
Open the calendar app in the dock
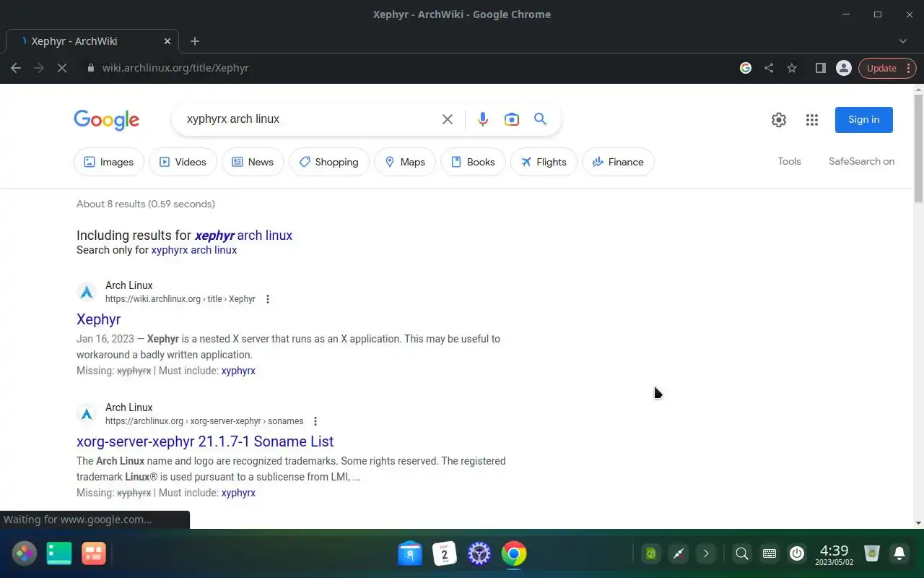445,553
